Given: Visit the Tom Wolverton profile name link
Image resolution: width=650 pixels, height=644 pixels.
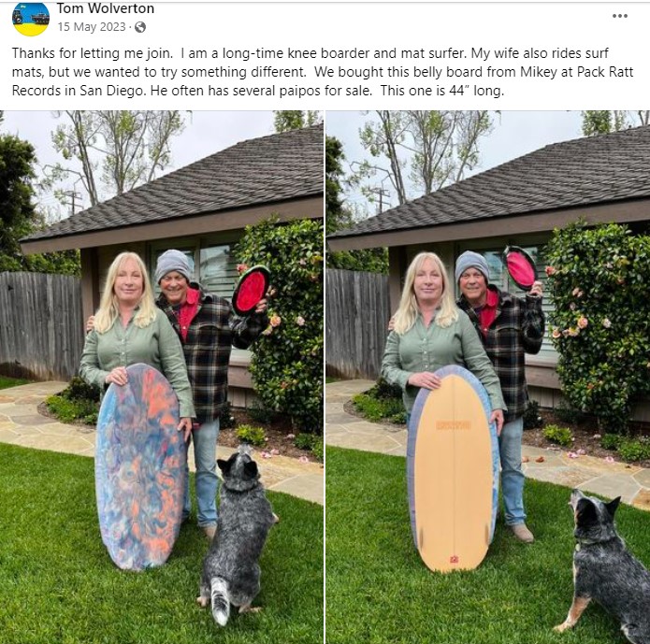Looking at the screenshot, I should click(x=106, y=8).
